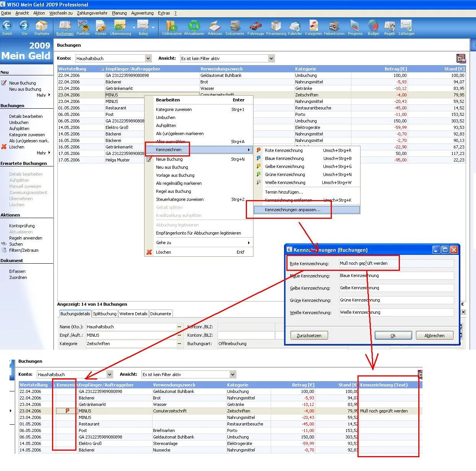Open the Adressen toolbar icon
The width and height of the screenshot is (476, 471).
[215, 27]
